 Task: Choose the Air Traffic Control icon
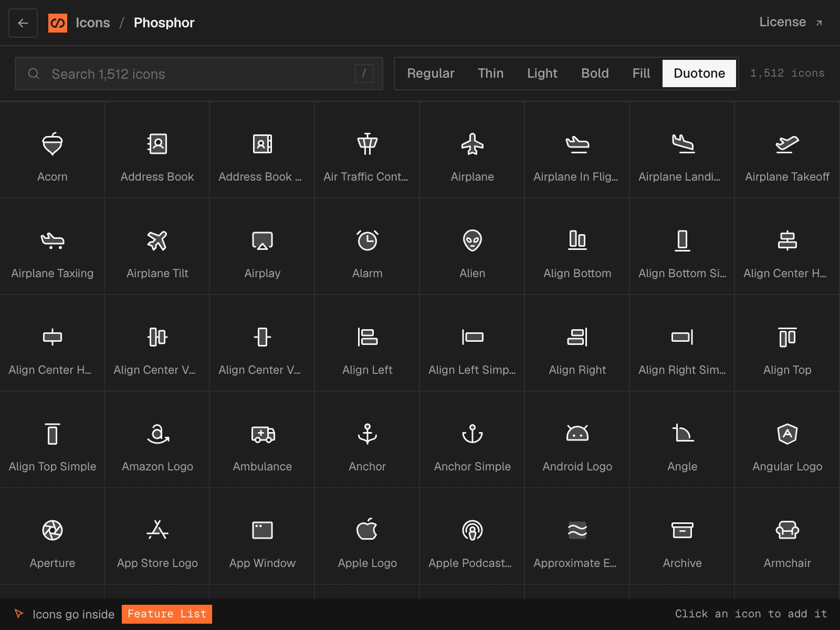point(367,150)
